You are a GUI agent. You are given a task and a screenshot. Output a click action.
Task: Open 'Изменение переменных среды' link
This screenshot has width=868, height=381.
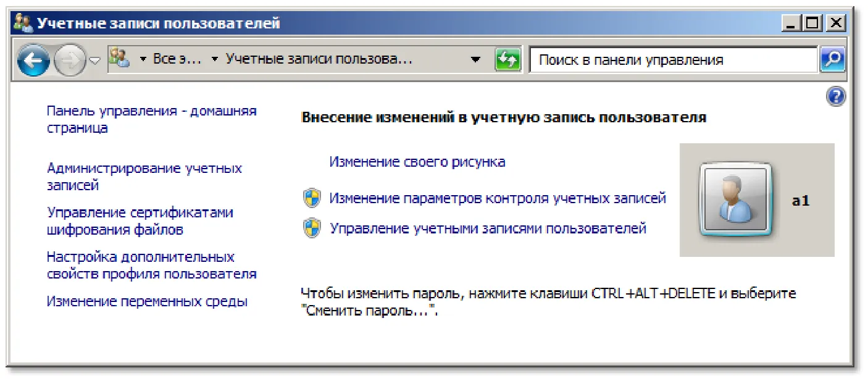point(147,302)
